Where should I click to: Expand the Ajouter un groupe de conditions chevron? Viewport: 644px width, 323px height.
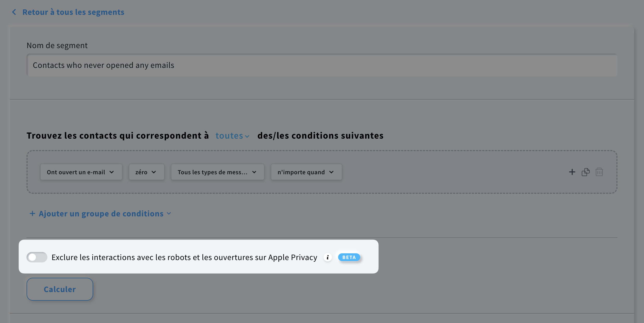[x=169, y=213]
